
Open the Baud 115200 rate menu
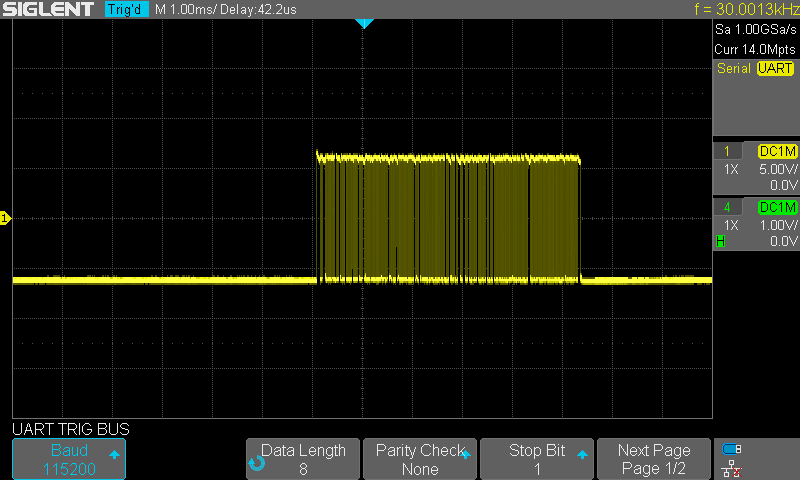[x=69, y=459]
